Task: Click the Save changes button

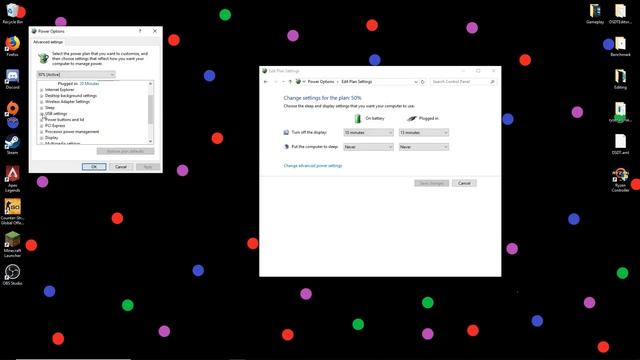Action: [x=431, y=183]
